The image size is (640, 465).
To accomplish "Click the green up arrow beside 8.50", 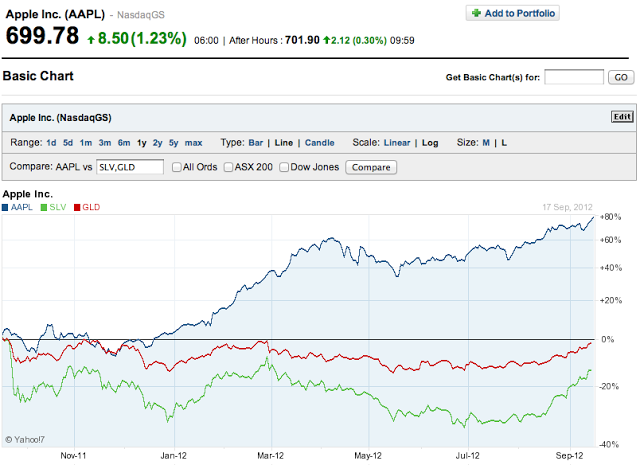I will [91, 40].
